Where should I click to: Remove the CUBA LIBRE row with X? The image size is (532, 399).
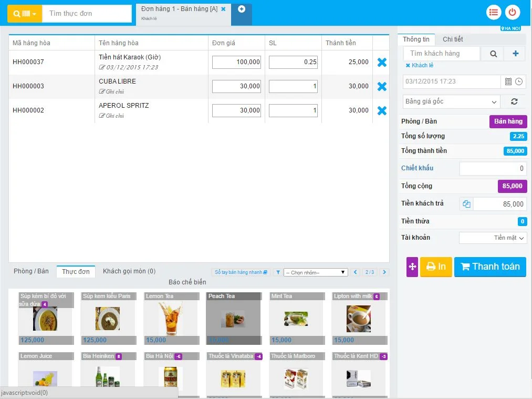tap(382, 86)
